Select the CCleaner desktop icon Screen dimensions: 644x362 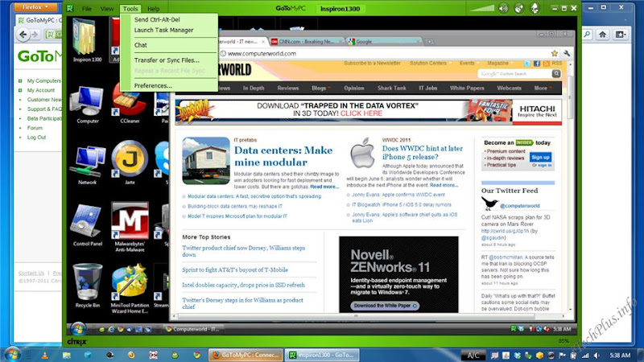[130, 105]
